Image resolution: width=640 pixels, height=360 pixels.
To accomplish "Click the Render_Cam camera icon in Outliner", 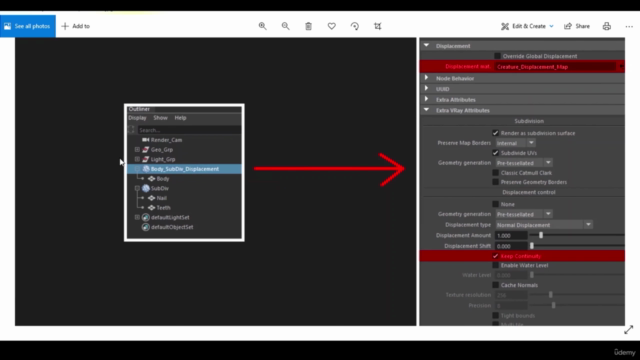I will click(x=146, y=140).
